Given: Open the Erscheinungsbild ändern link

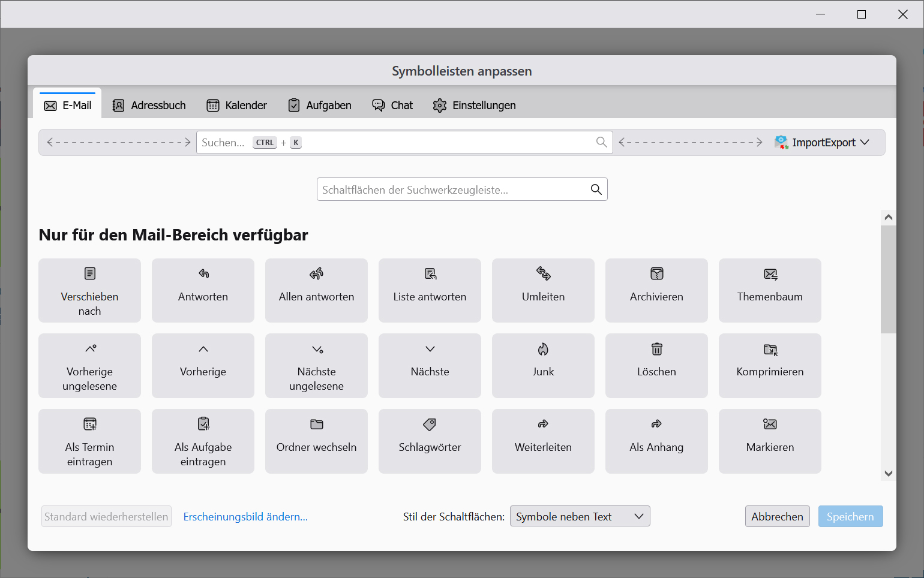Looking at the screenshot, I should click(245, 517).
